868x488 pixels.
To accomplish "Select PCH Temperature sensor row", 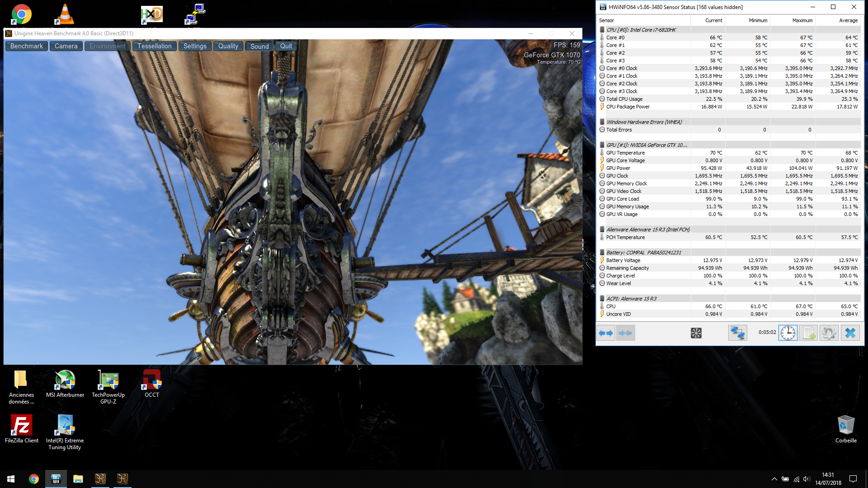I will tap(729, 237).
